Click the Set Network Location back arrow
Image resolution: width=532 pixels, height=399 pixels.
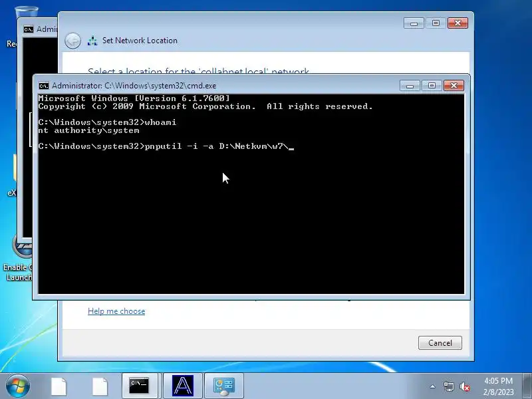(x=72, y=41)
